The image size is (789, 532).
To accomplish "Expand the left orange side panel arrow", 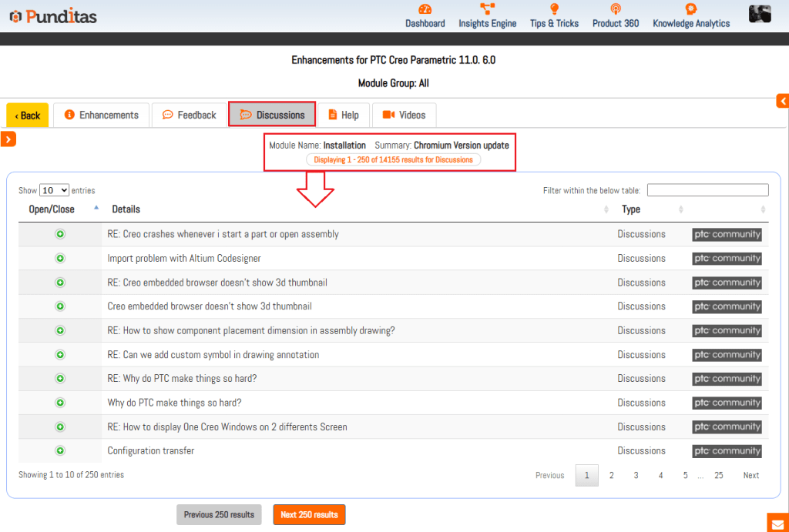I will 8,139.
